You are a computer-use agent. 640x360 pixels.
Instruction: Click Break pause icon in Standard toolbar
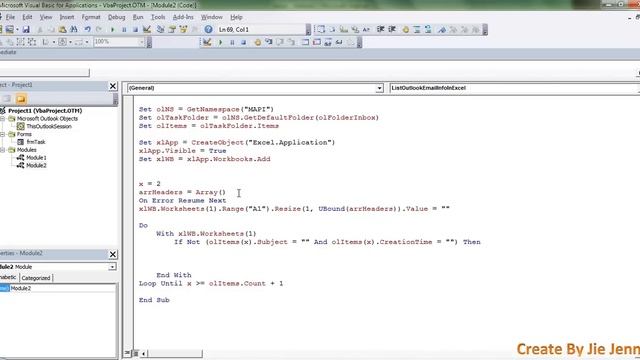pyautogui.click(x=124, y=29)
